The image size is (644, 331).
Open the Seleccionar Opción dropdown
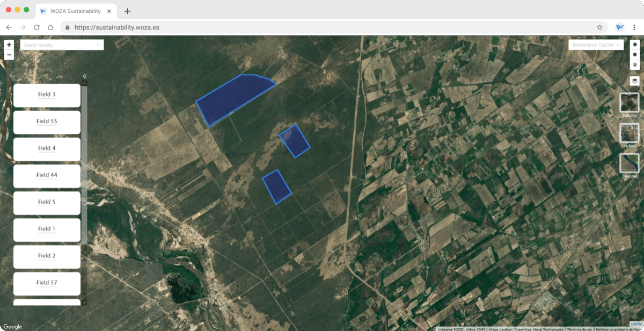tap(596, 45)
